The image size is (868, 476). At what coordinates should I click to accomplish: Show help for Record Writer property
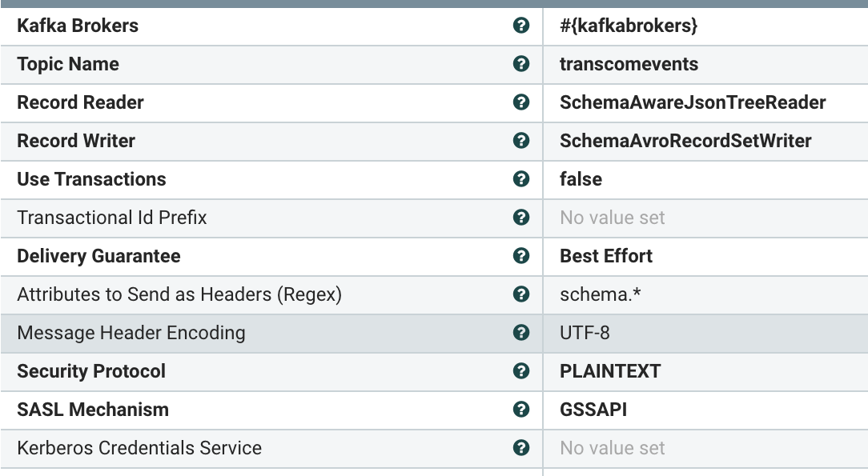point(521,141)
